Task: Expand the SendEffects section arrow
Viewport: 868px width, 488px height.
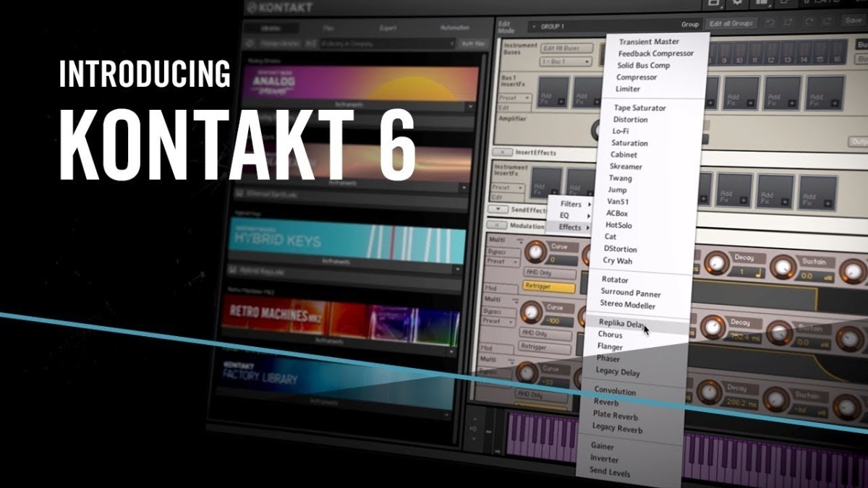Action: pyautogui.click(x=497, y=210)
